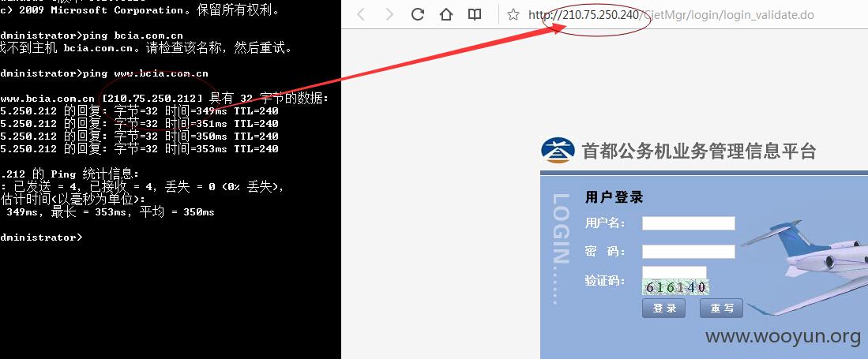Click 'ping www.bcia.com.cn' command in console

145,73
